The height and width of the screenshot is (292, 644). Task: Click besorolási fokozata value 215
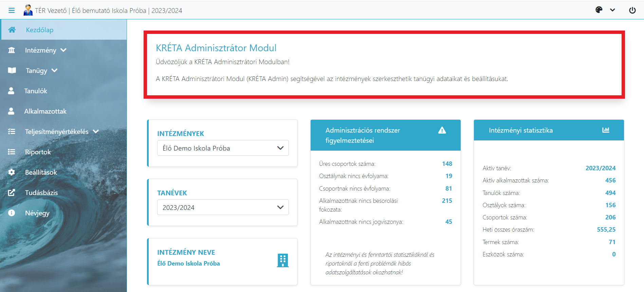click(x=447, y=201)
